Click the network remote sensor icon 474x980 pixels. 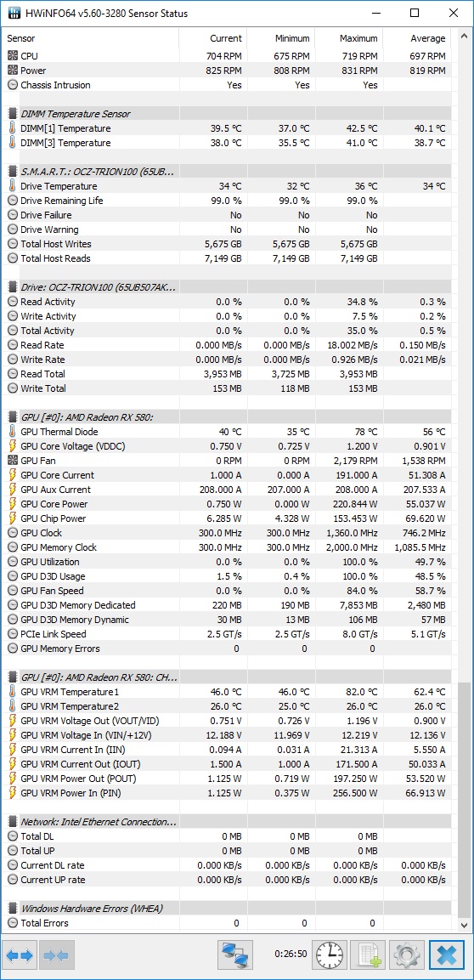click(234, 955)
